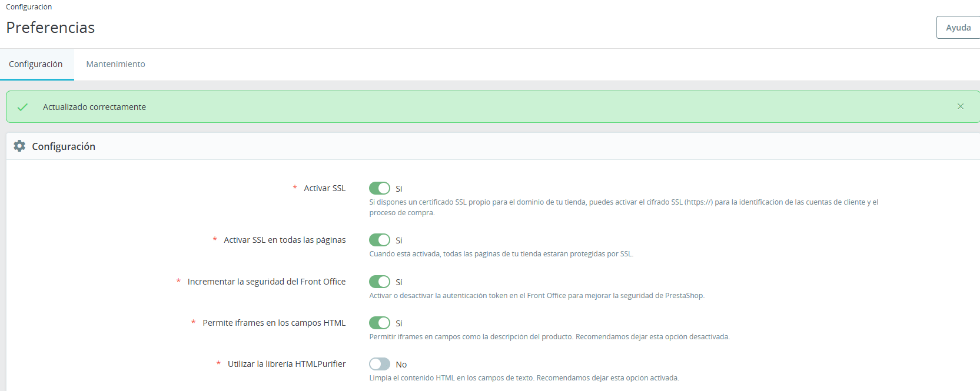The image size is (980, 391).
Task: Click the red asterisk beside Permite iframes label
Action: (193, 323)
